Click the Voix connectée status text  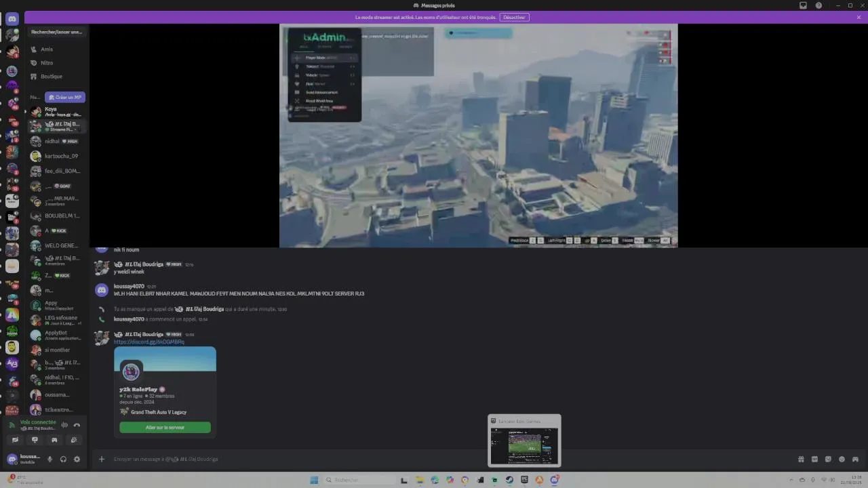coord(38,422)
